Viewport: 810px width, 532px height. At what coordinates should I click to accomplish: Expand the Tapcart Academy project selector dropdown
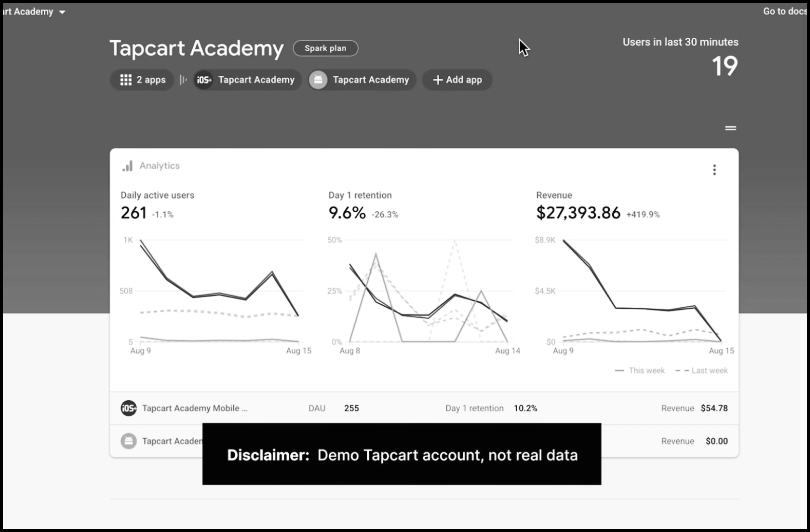(63, 11)
